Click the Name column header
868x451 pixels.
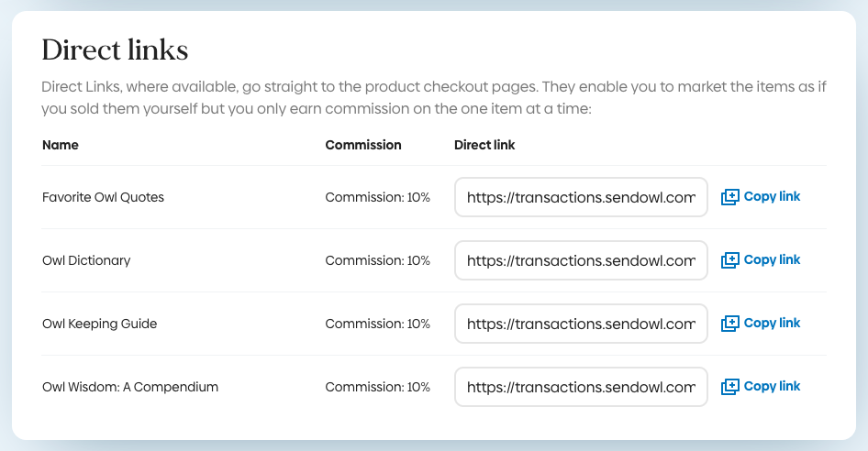61,145
